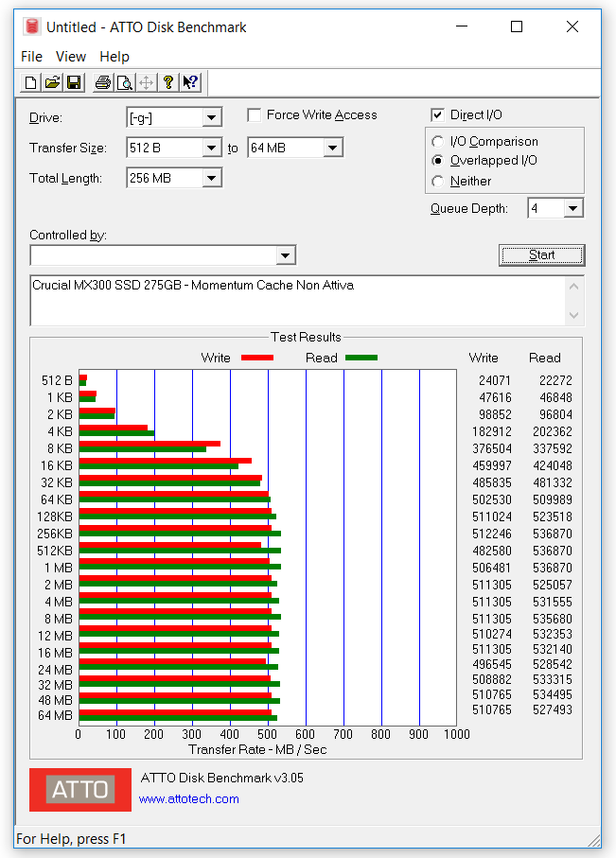
Task: Click the read value 424048
Action: (x=553, y=465)
